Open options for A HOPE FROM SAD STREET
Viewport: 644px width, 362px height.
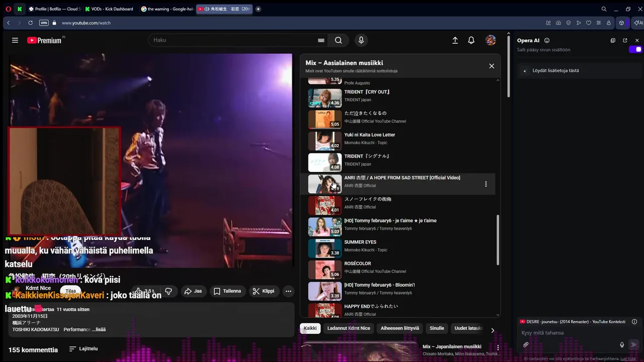486,184
